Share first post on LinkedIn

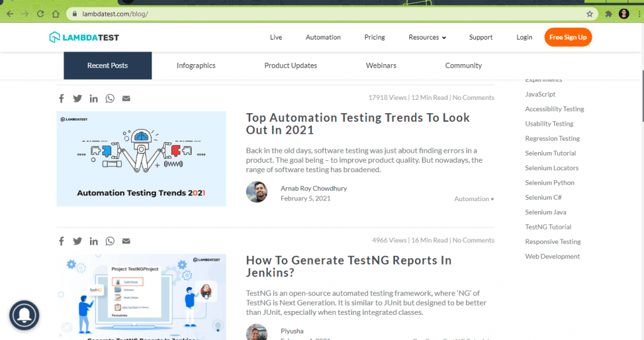94,99
